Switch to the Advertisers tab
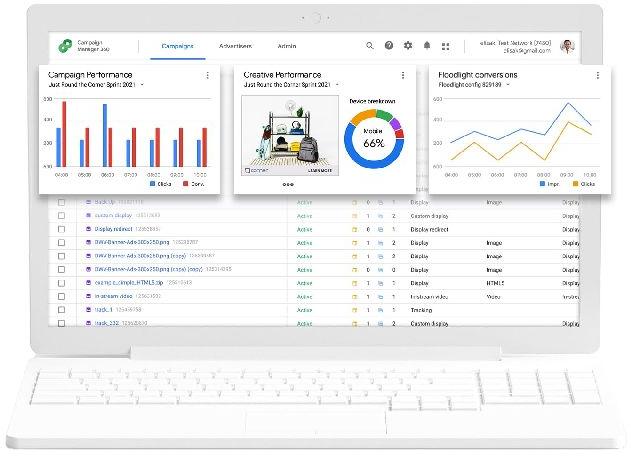This screenshot has height=456, width=631. click(236, 46)
